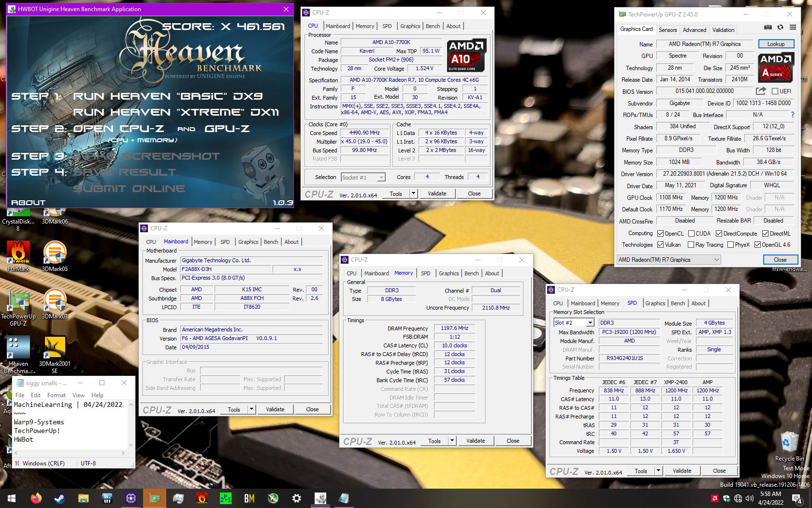Click the GPU-Z screenshot camera icon
Viewport: 812px width, 508px height.
click(768, 27)
